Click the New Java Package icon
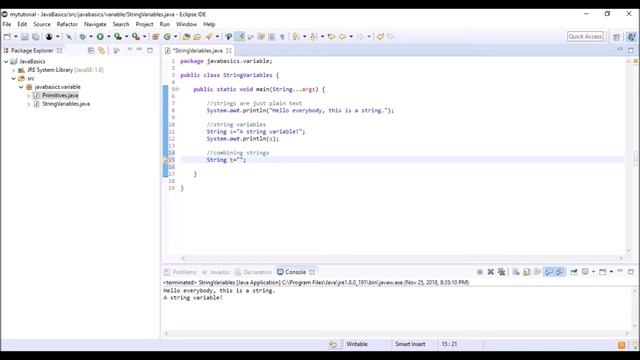Viewport: 640px width, 360px height. 156,37
